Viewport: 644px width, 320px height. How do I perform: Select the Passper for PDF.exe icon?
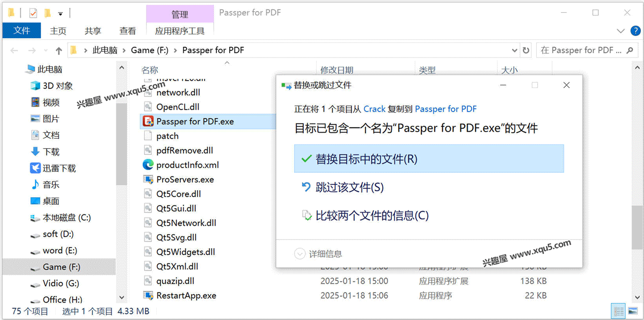click(x=148, y=121)
